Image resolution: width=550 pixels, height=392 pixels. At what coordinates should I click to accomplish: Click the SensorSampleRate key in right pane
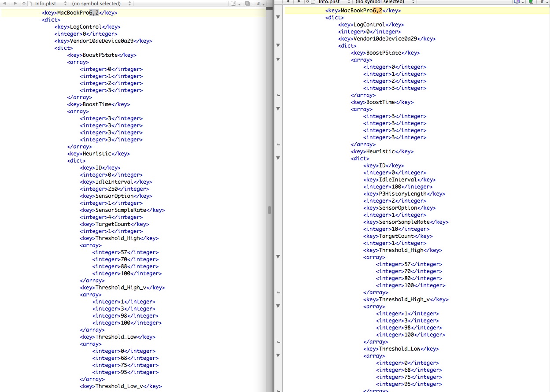pos(406,222)
